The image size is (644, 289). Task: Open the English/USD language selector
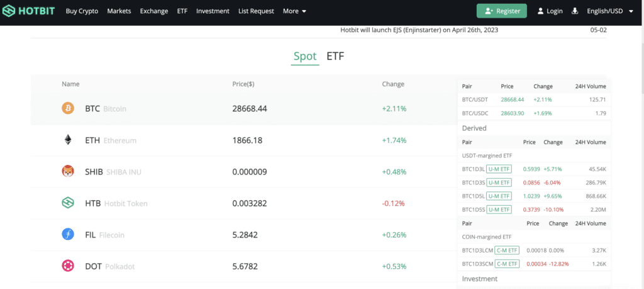(x=610, y=11)
